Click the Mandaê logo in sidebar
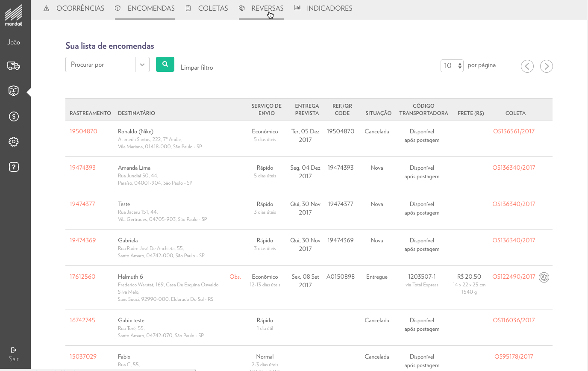Image resolution: width=588 pixels, height=371 pixels. (x=14, y=15)
